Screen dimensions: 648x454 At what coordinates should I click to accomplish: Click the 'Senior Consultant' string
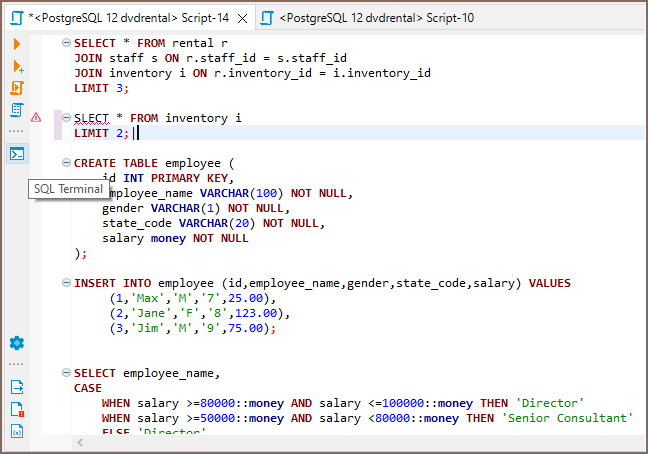[x=567, y=418]
